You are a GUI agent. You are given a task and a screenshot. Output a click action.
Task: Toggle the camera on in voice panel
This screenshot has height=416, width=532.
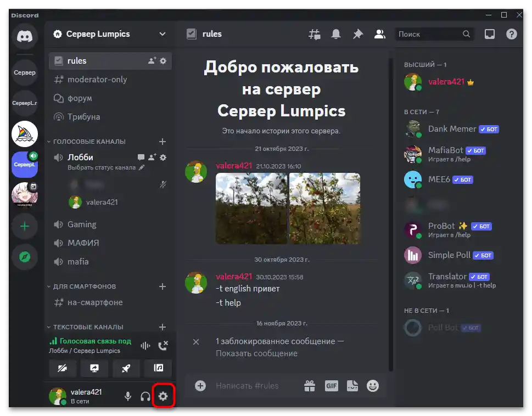tap(63, 368)
